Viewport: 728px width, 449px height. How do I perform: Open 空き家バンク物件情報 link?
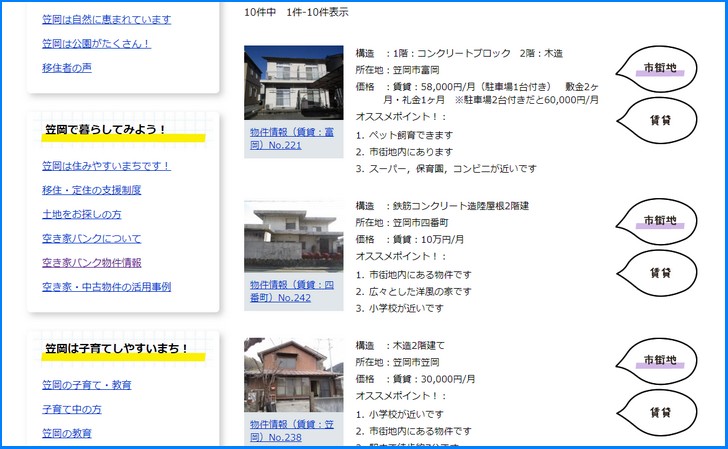coord(91,262)
